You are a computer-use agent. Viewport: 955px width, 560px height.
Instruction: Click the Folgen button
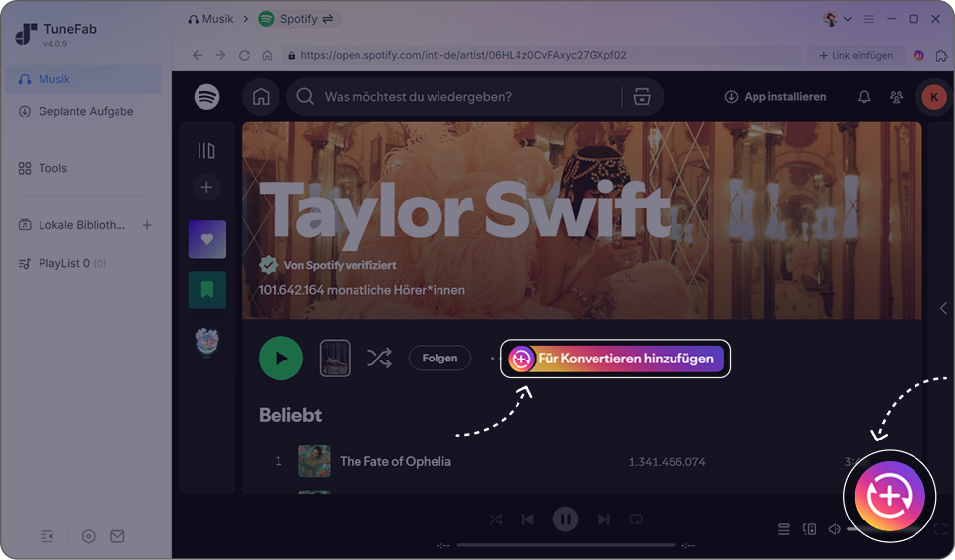(439, 359)
